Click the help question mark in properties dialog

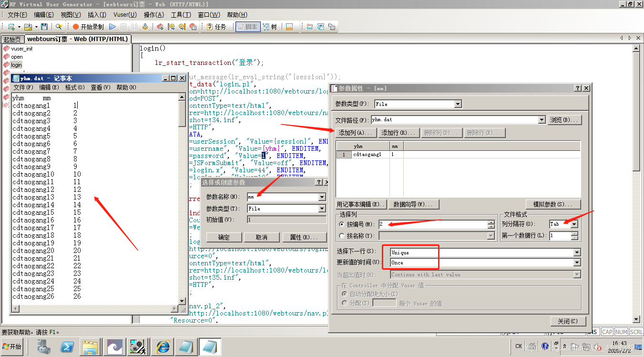coord(578,88)
